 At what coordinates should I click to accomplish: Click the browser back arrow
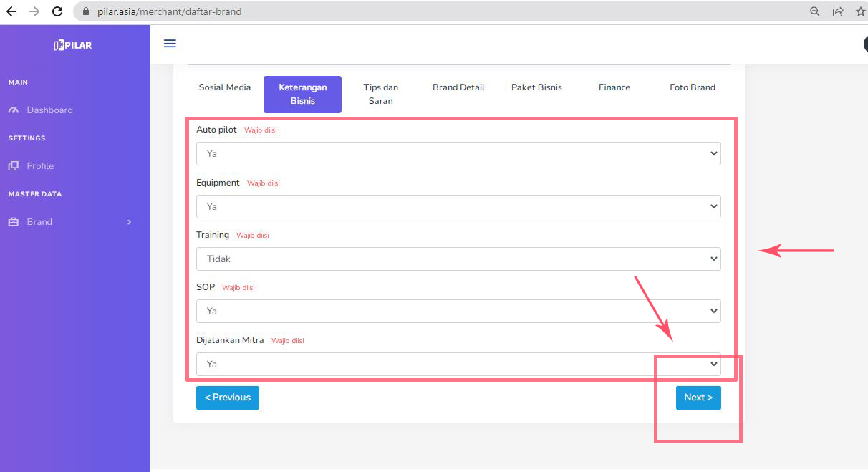pyautogui.click(x=11, y=11)
